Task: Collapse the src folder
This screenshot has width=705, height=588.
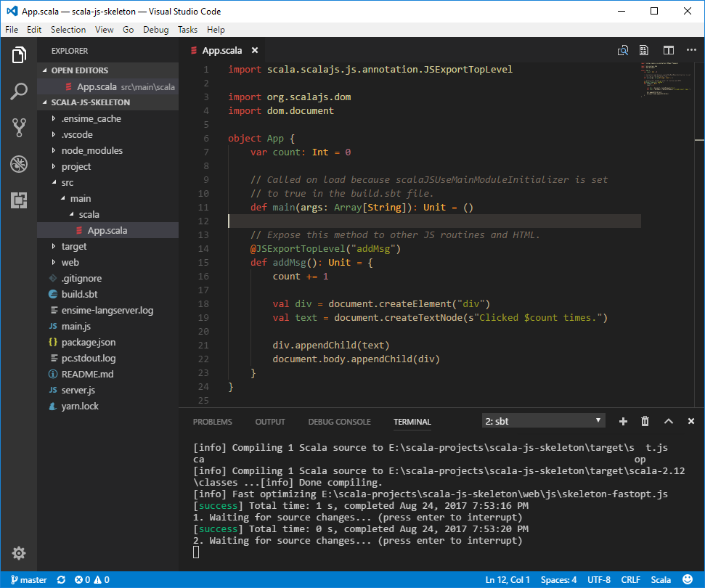Action: click(108, 182)
